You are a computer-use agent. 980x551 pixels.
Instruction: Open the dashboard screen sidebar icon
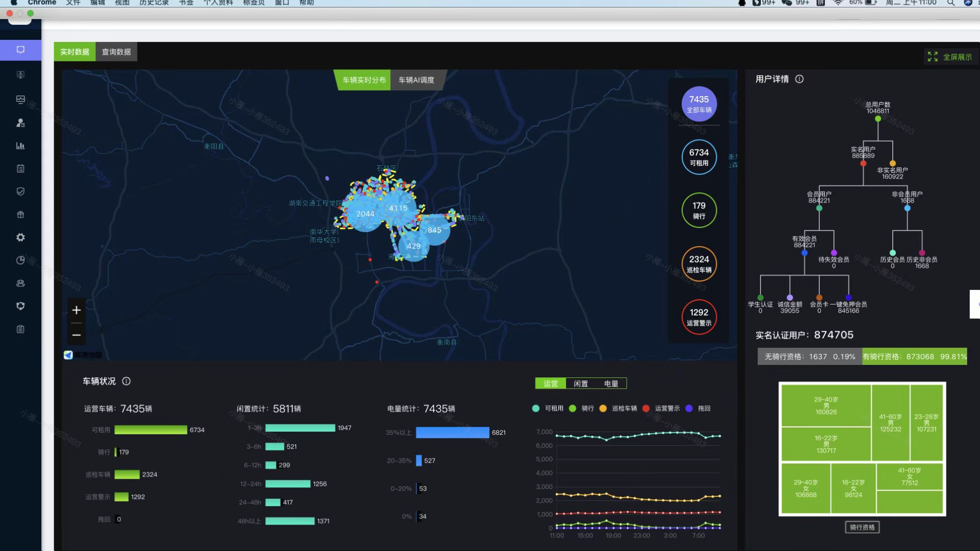[x=21, y=50]
